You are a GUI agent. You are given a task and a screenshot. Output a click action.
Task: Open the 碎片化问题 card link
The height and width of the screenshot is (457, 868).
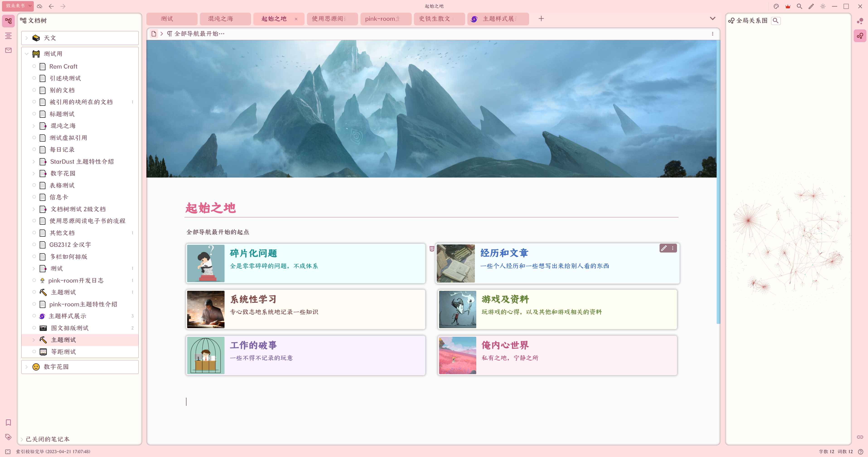coord(253,253)
